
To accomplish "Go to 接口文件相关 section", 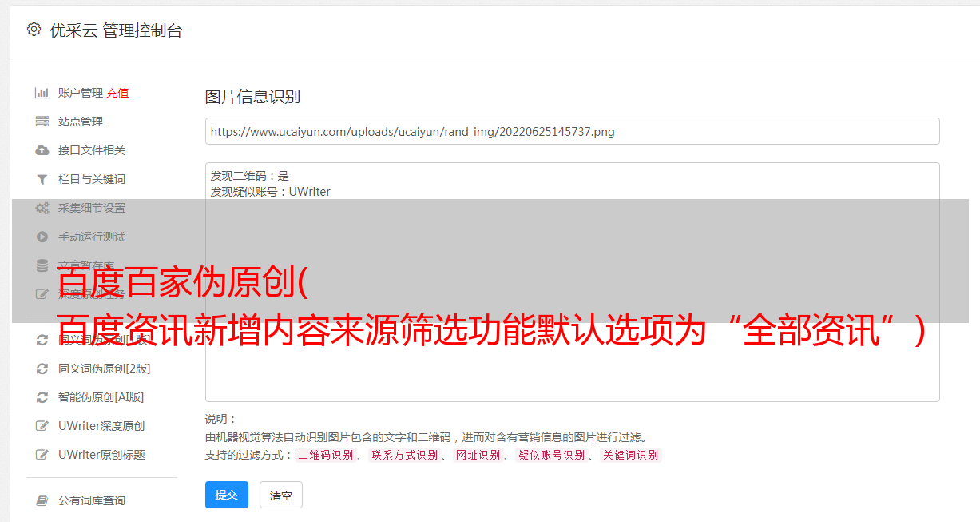I will point(92,150).
